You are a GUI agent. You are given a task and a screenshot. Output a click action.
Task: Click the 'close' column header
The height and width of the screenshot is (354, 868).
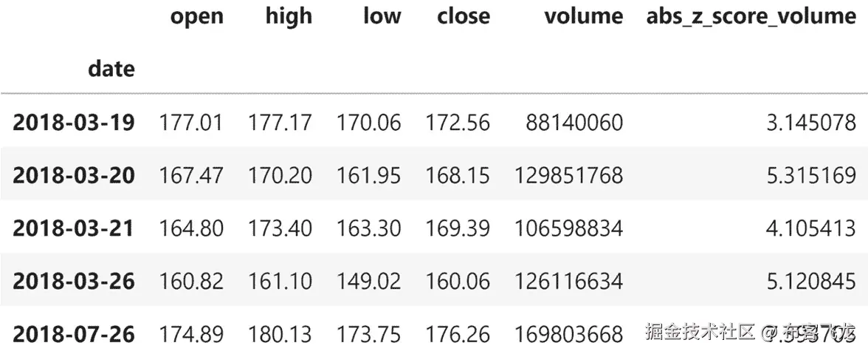coord(463,16)
